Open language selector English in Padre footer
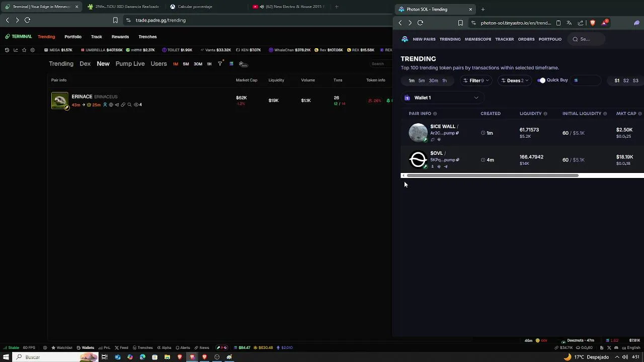Image resolution: width=644 pixels, height=362 pixels. 631,347
